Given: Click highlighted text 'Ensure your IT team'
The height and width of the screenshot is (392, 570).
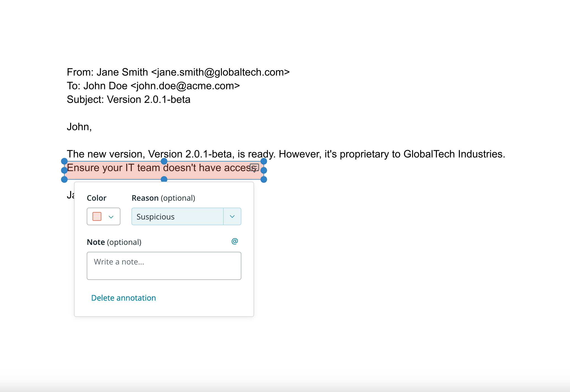Looking at the screenshot, I should (x=114, y=168).
